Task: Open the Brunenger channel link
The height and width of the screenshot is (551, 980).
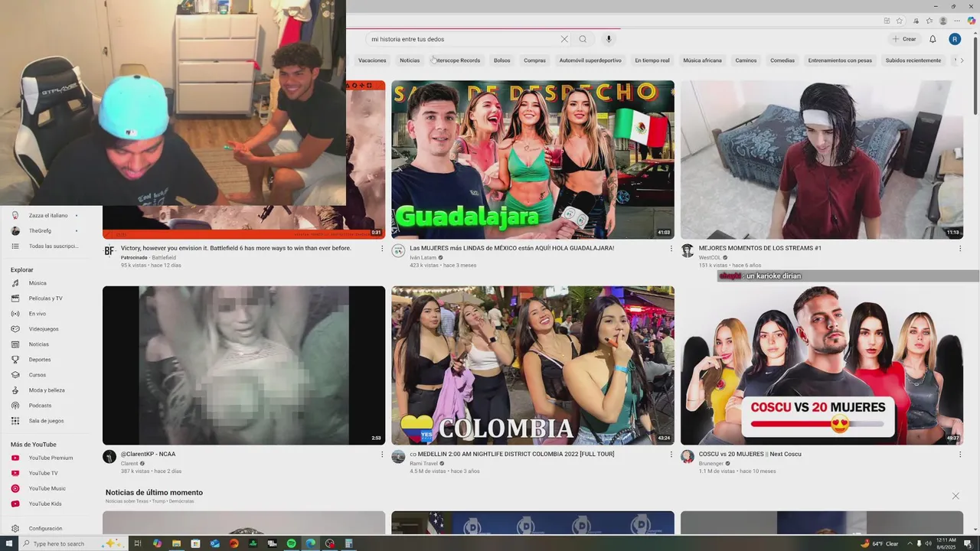Action: (x=711, y=464)
